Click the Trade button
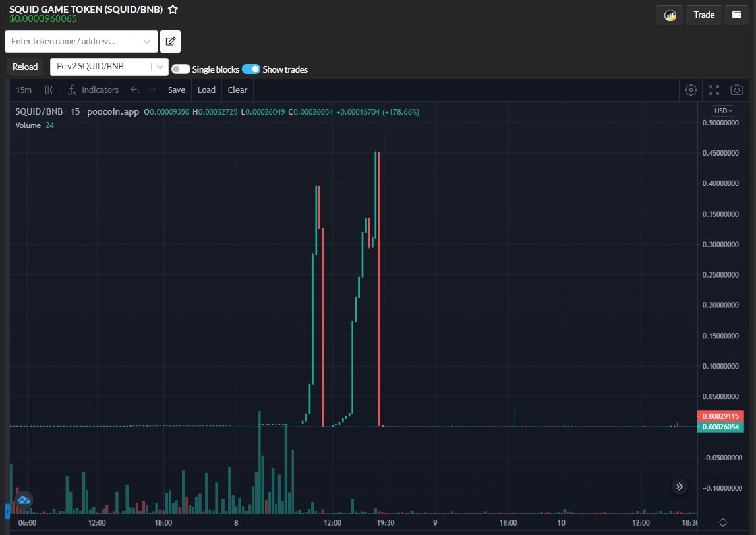 pos(704,15)
